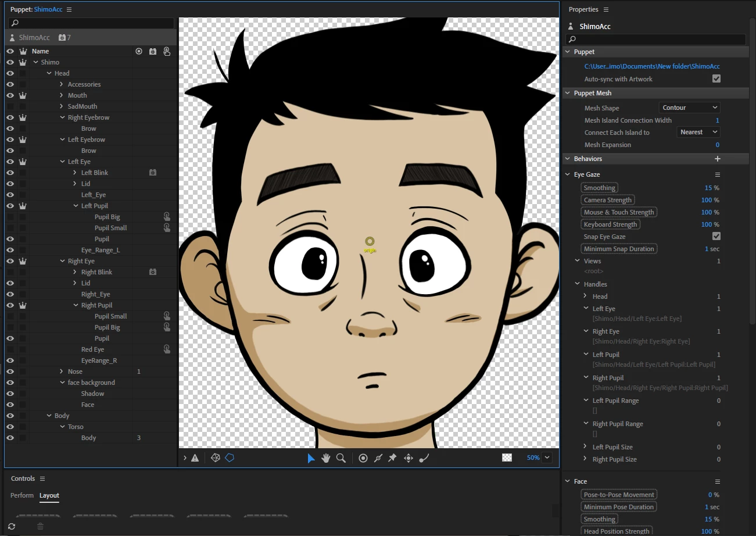
Task: Toggle the transparency grid swatch
Action: click(x=507, y=458)
